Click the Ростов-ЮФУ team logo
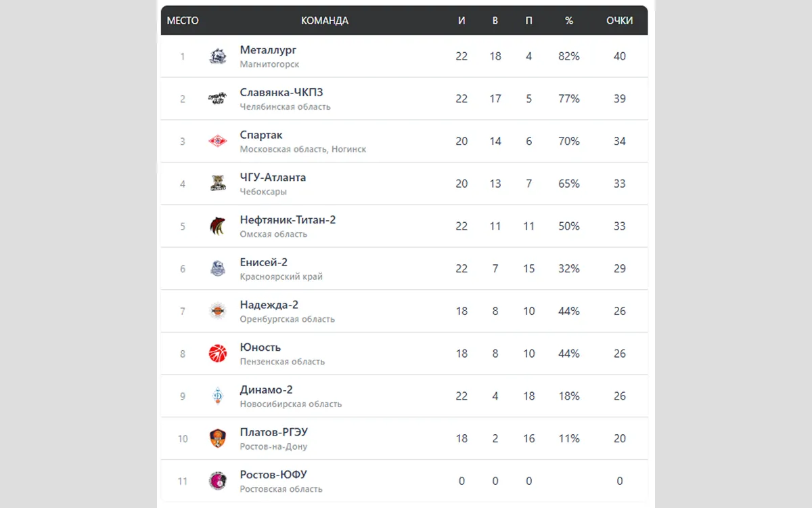 click(217, 481)
